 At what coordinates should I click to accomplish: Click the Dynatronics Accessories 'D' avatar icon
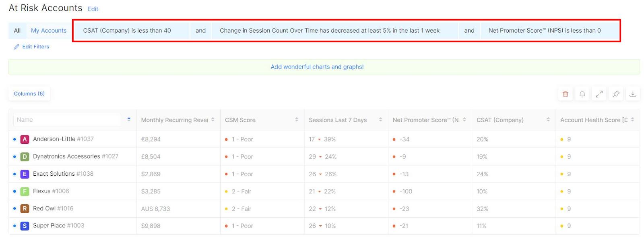[x=25, y=156]
